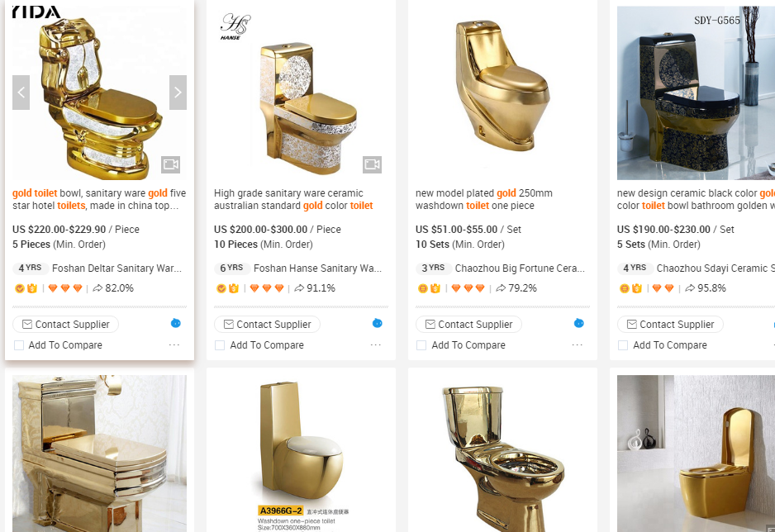Open more options on Chaozhou Big Fortune card
The width and height of the screenshot is (775, 532).
(x=578, y=345)
